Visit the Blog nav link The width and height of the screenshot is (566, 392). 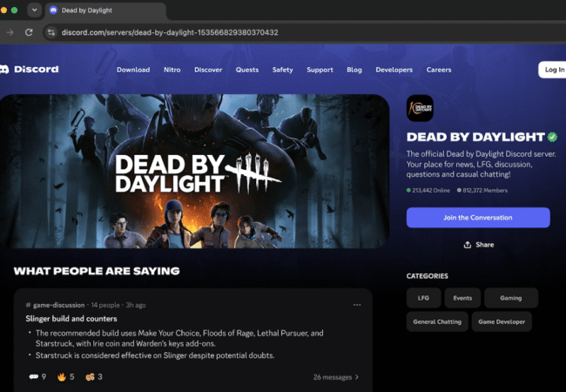point(354,70)
